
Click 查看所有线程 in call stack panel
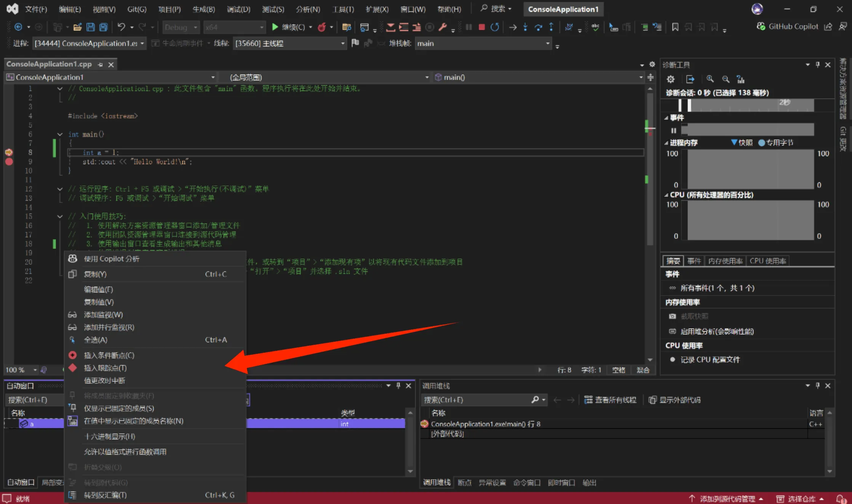click(611, 400)
